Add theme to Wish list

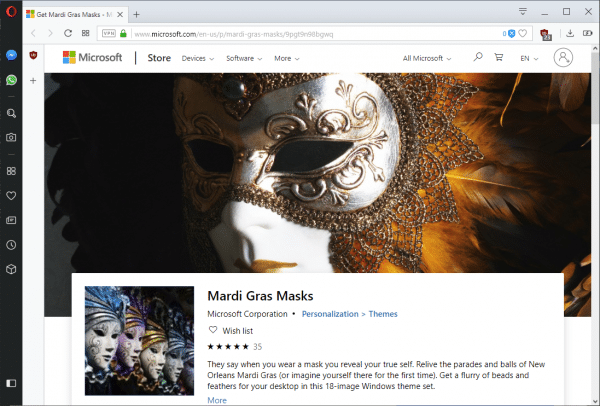pyautogui.click(x=230, y=331)
